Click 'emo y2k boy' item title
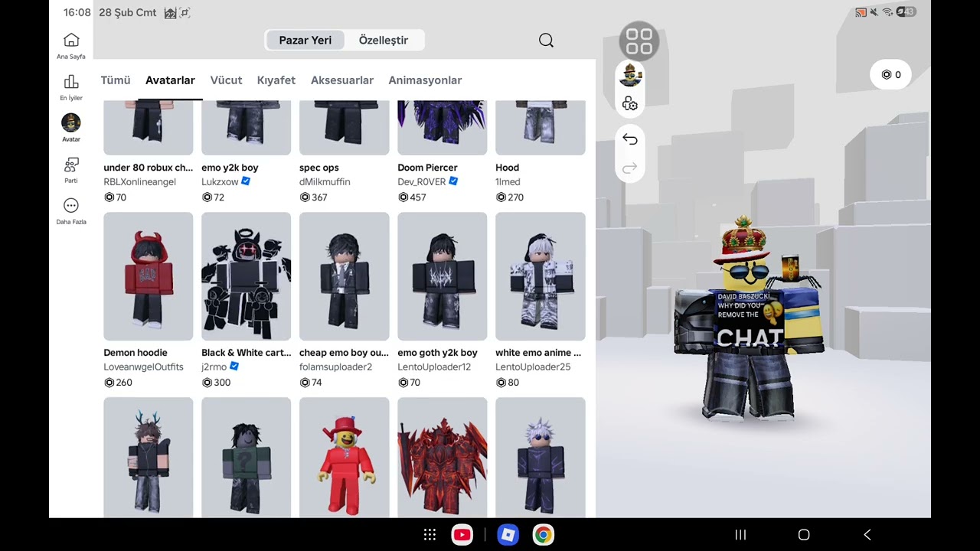This screenshot has height=551, width=980. click(230, 168)
